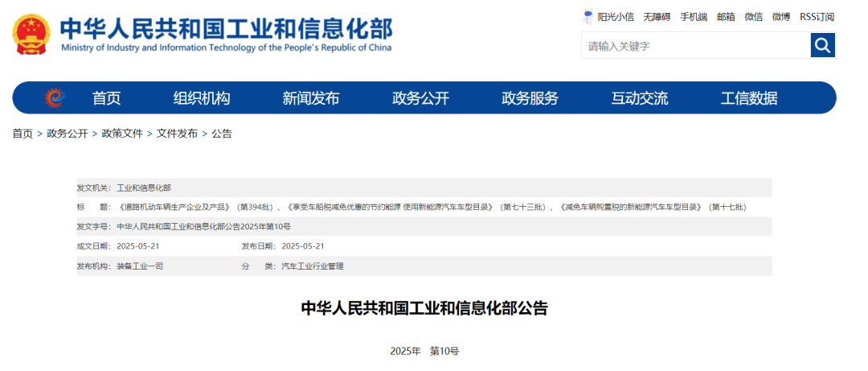
Task: Click the English ministry name subtitle
Action: pos(227,47)
